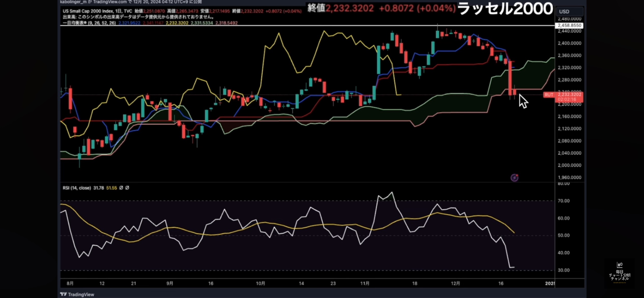Click the RSI 30.00 axis label

click(564, 270)
